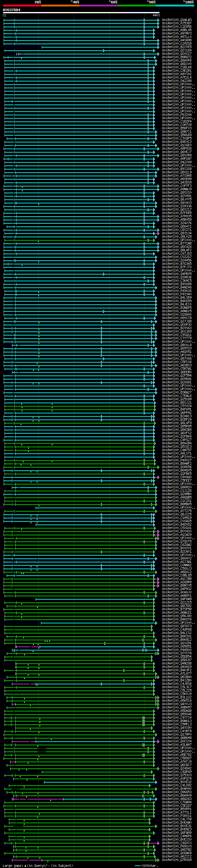Select hit UniRef100_Q6Y217
The width and height of the screenshot is (197, 868).
coord(177,210)
